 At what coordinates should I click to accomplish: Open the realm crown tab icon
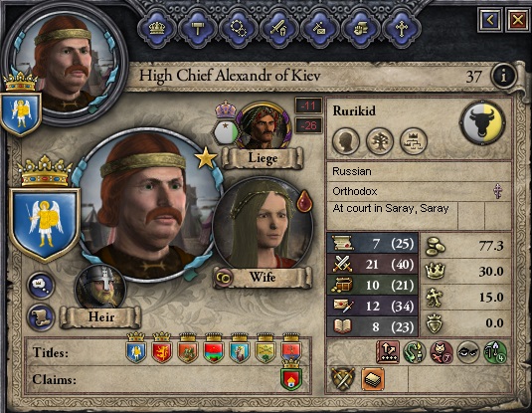click(157, 28)
